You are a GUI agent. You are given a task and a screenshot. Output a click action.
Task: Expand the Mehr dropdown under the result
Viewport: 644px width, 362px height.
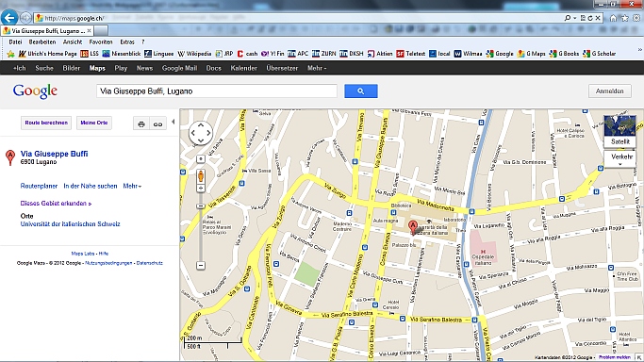[132, 186]
